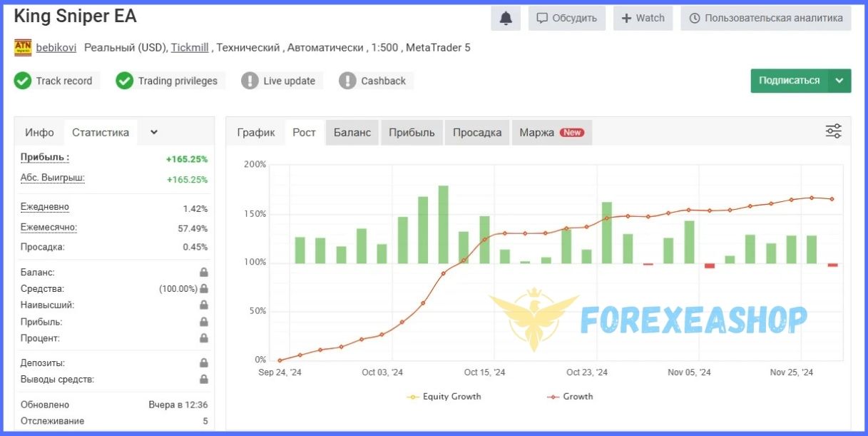Screen dimensions: 868x436
Task: Switch to the Инфо tab
Action: click(x=39, y=132)
